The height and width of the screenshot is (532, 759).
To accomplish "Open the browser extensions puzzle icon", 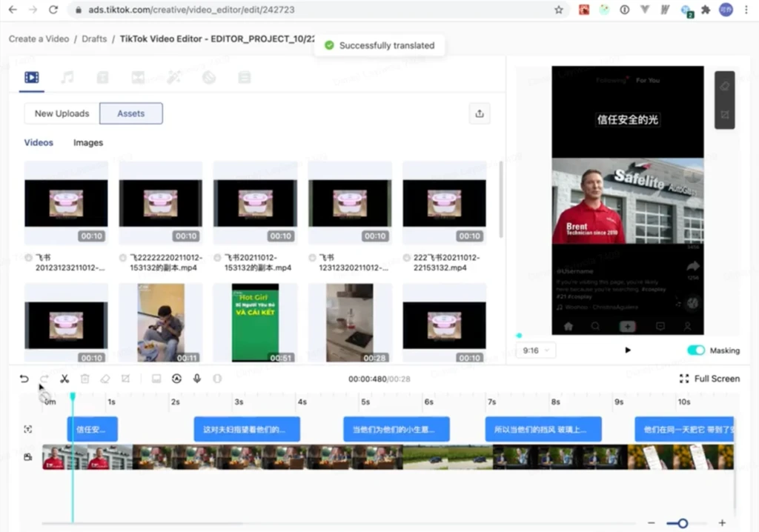I will point(706,10).
